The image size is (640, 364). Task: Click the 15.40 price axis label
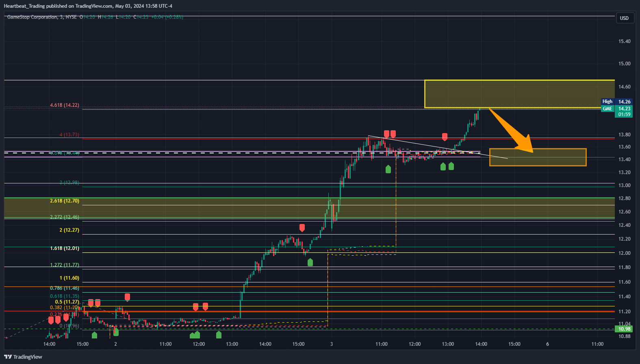pos(624,41)
